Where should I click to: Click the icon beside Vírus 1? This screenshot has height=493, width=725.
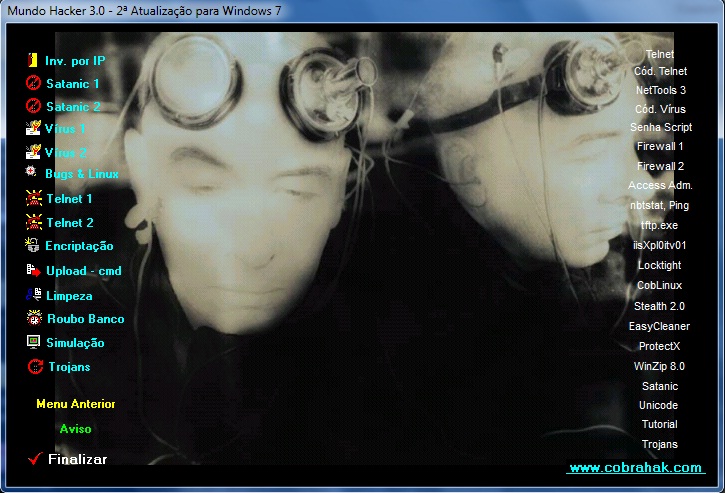pyautogui.click(x=33, y=129)
